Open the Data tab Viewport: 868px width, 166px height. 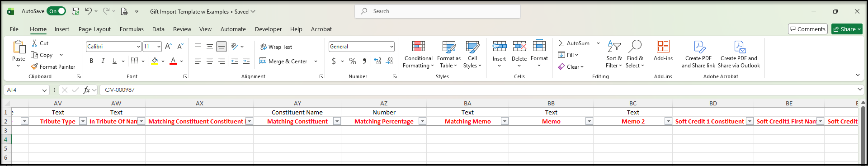158,29
